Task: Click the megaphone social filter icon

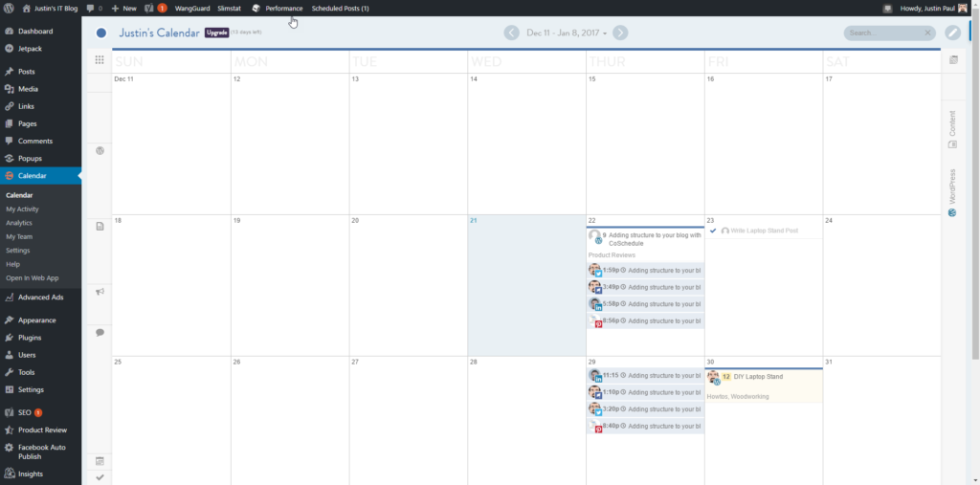Action: 100,291
